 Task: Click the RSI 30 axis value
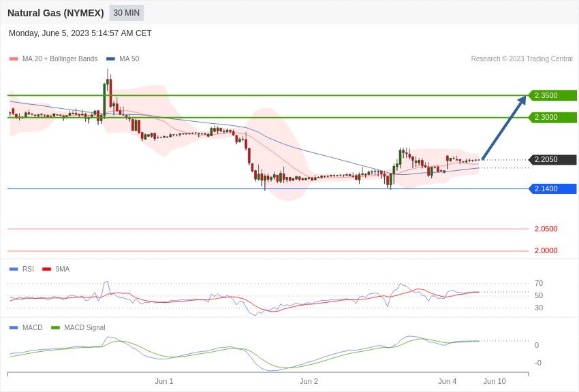click(539, 308)
